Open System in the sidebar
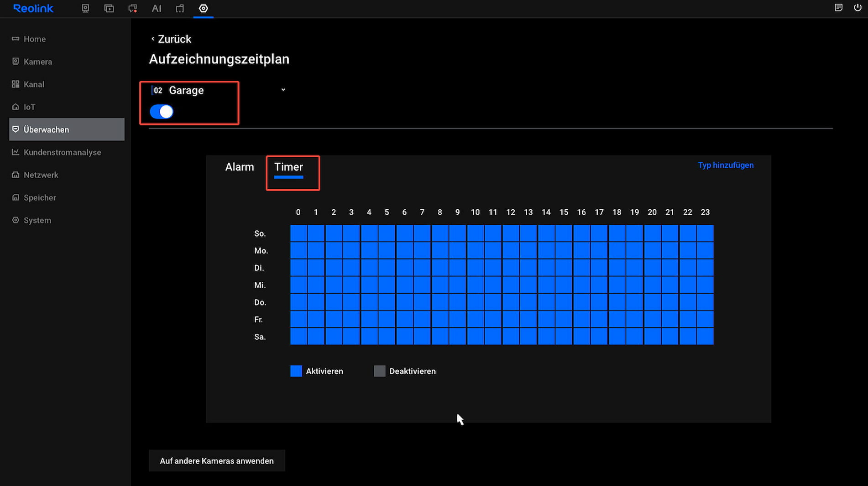Image resolution: width=868 pixels, height=486 pixels. pos(67,220)
